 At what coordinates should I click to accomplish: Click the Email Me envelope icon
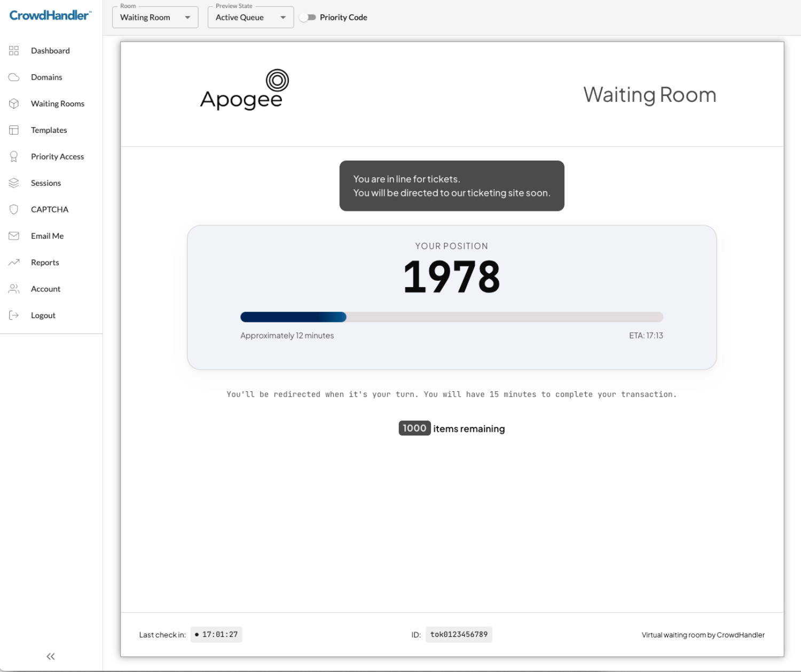14,236
